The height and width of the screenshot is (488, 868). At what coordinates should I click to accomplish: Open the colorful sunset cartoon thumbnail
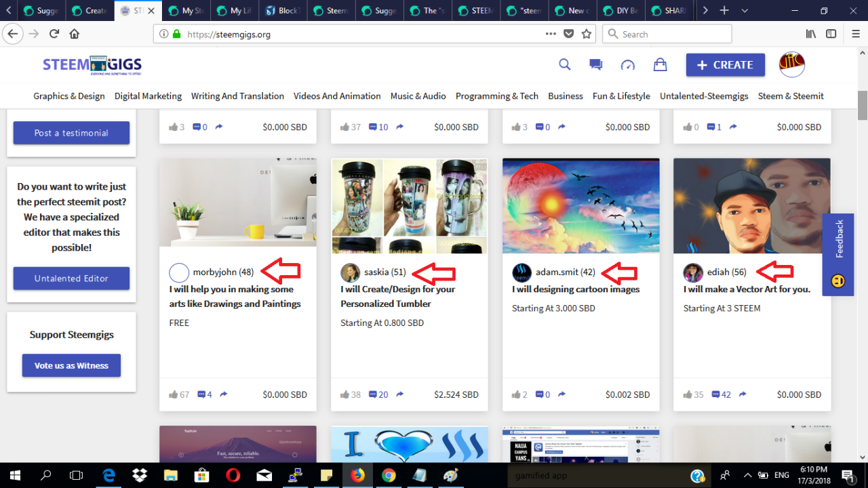click(580, 206)
